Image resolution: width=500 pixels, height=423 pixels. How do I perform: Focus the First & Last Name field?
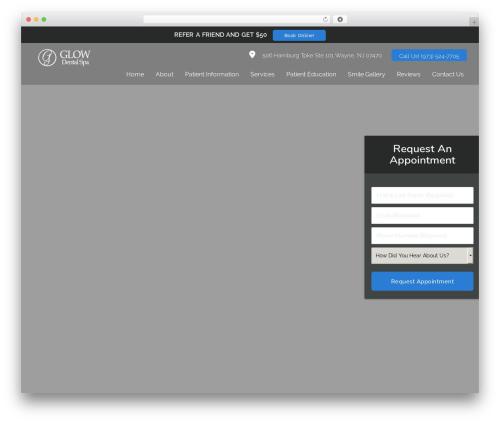coord(422,195)
